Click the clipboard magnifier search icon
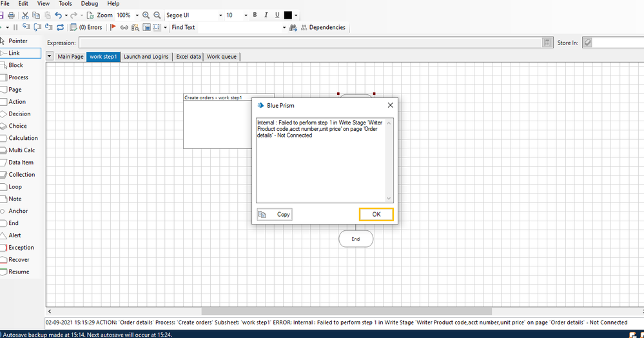Image resolution: width=644 pixels, height=338 pixels. [x=135, y=28]
